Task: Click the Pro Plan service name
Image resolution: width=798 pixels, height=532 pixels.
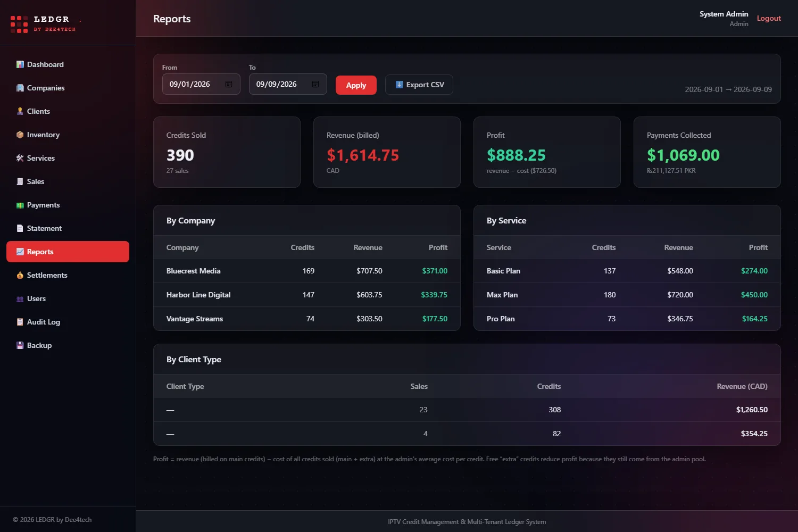Action: (501, 319)
